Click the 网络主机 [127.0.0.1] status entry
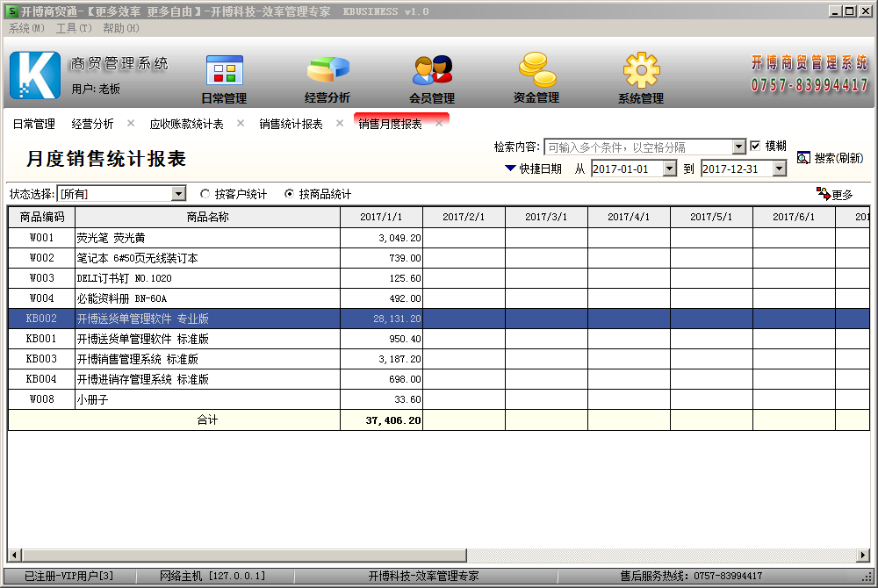 212,576
